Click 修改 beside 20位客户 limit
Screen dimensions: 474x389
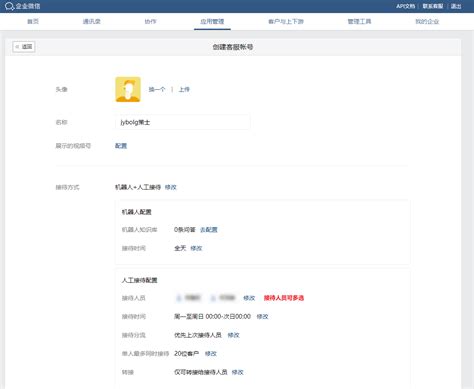[211, 354]
